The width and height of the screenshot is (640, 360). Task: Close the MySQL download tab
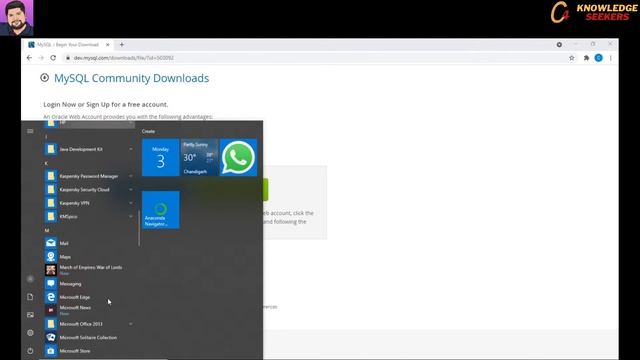pos(107,45)
